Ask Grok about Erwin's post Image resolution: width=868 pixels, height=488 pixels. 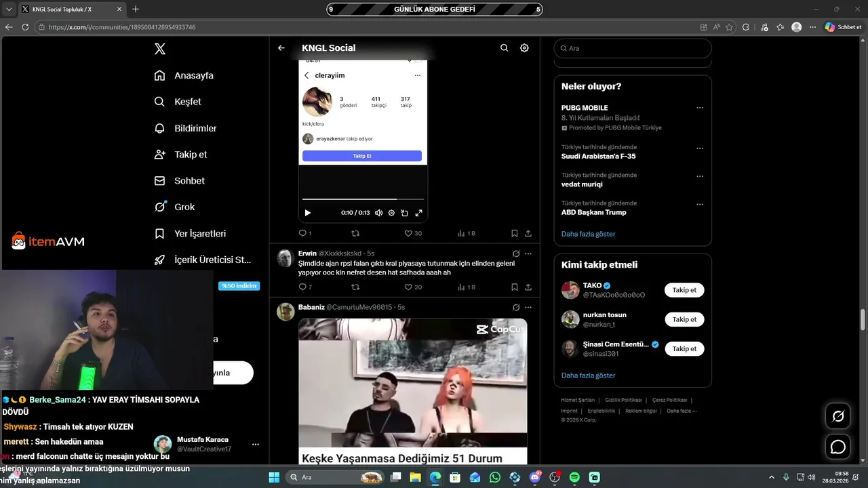[x=516, y=253]
